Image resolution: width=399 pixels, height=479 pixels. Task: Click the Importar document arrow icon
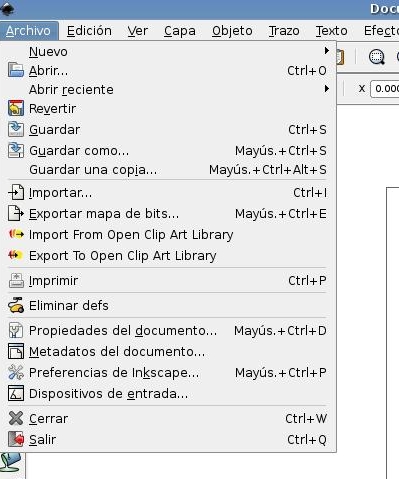pyautogui.click(x=16, y=192)
